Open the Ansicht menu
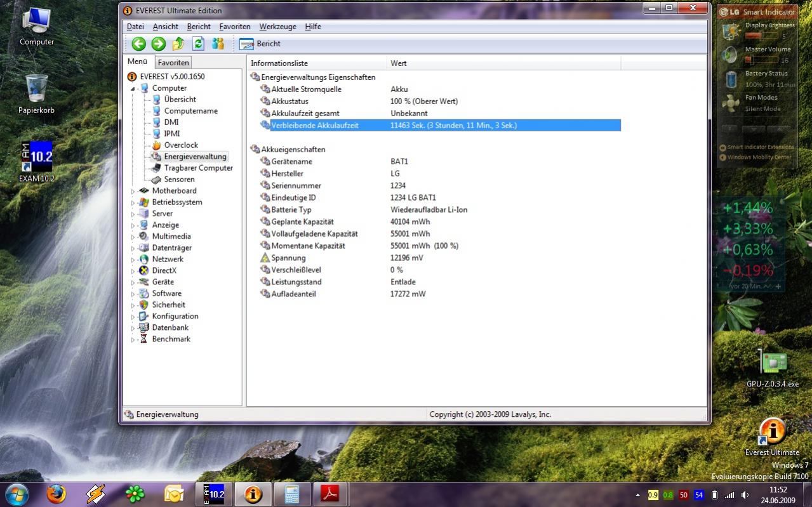This screenshot has width=812, height=507. [165, 27]
